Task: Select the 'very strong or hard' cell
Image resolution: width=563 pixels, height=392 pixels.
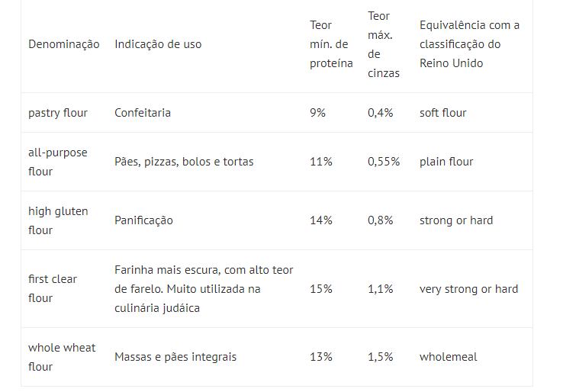Action: [468, 289]
